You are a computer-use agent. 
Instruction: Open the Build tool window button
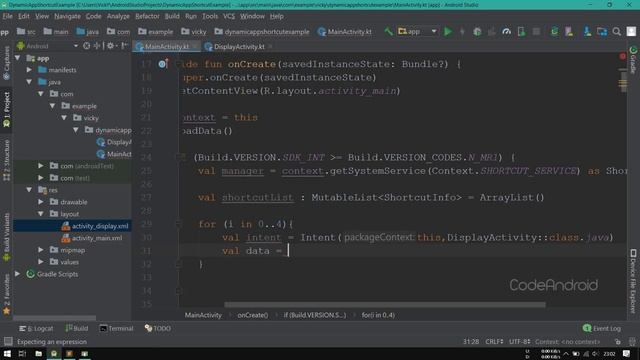point(77,328)
